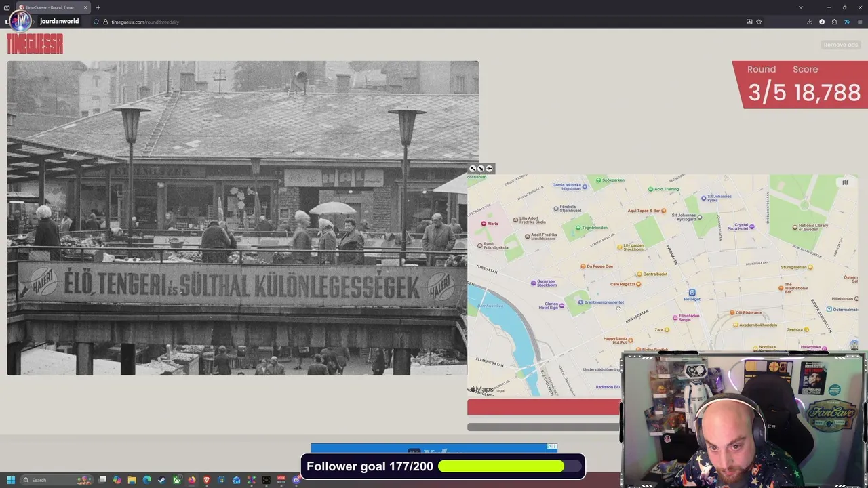868x488 pixels.
Task: Open the Firefox application menu
Action: (860, 22)
